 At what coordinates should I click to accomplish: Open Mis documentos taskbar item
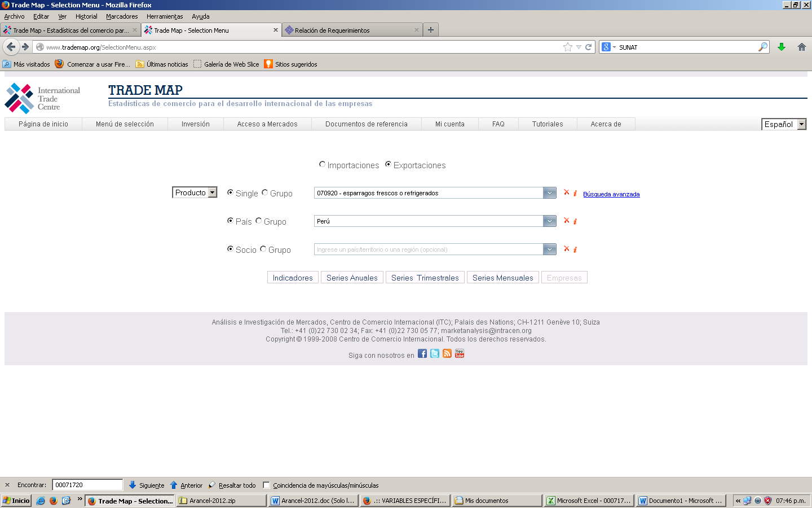[x=497, y=501]
